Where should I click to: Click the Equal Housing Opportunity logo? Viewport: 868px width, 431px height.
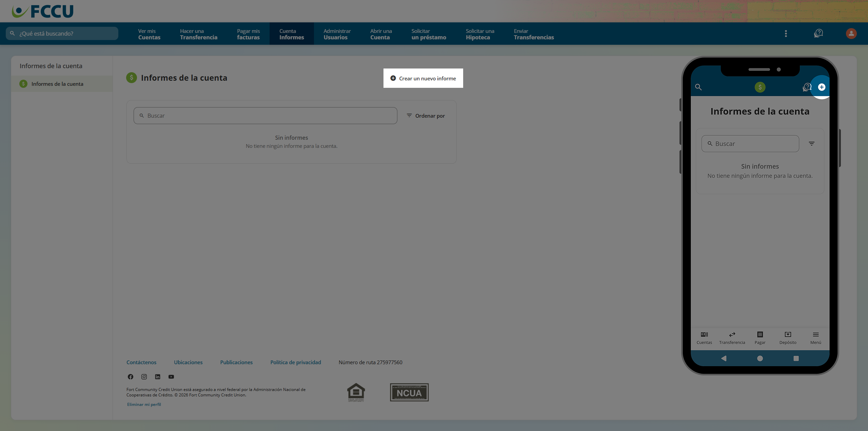tap(356, 392)
